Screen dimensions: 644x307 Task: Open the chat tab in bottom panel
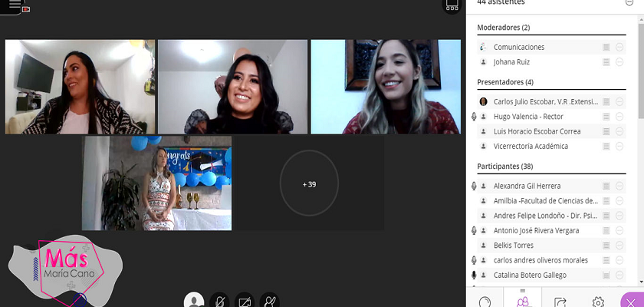coord(485,301)
